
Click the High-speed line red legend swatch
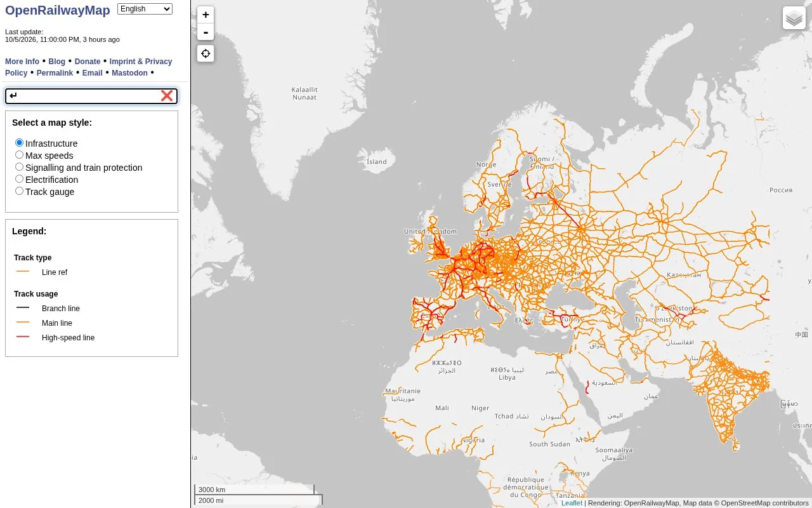(23, 337)
